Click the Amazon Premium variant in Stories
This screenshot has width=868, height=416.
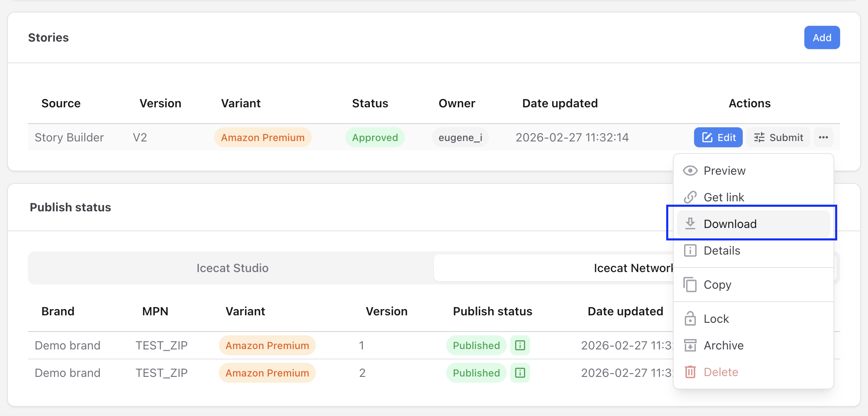pos(263,137)
